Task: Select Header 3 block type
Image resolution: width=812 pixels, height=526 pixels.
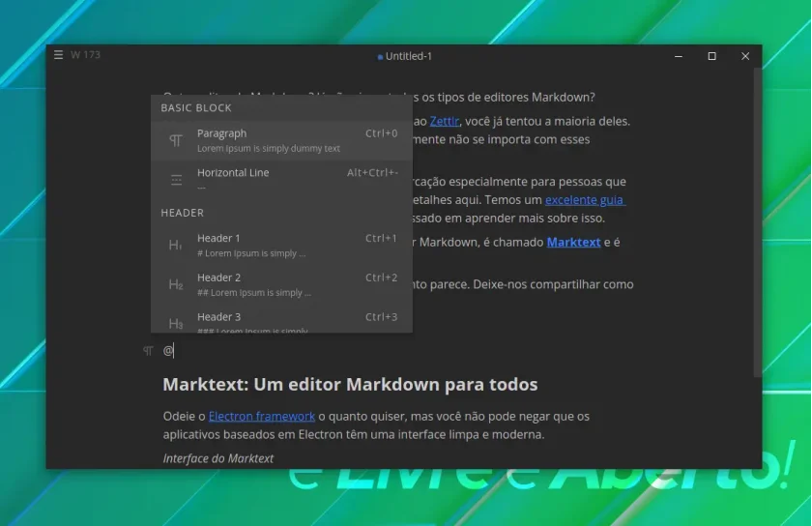Action: click(x=281, y=320)
